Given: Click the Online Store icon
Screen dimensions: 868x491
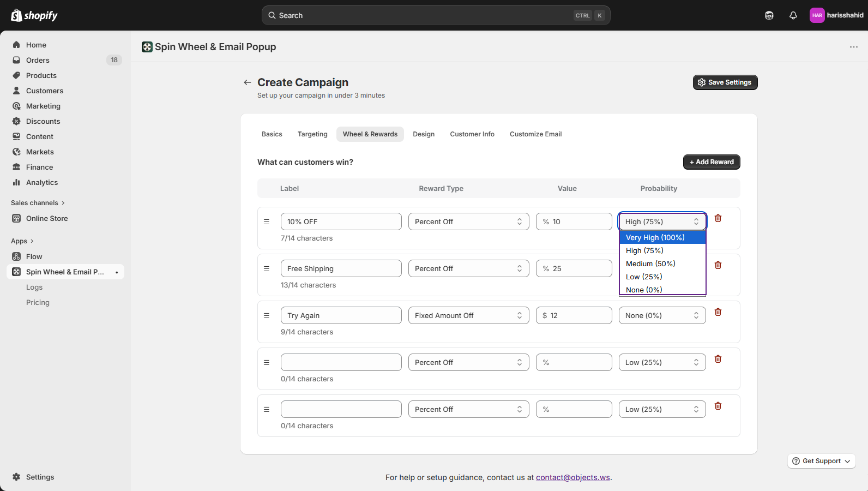Looking at the screenshot, I should tap(16, 218).
